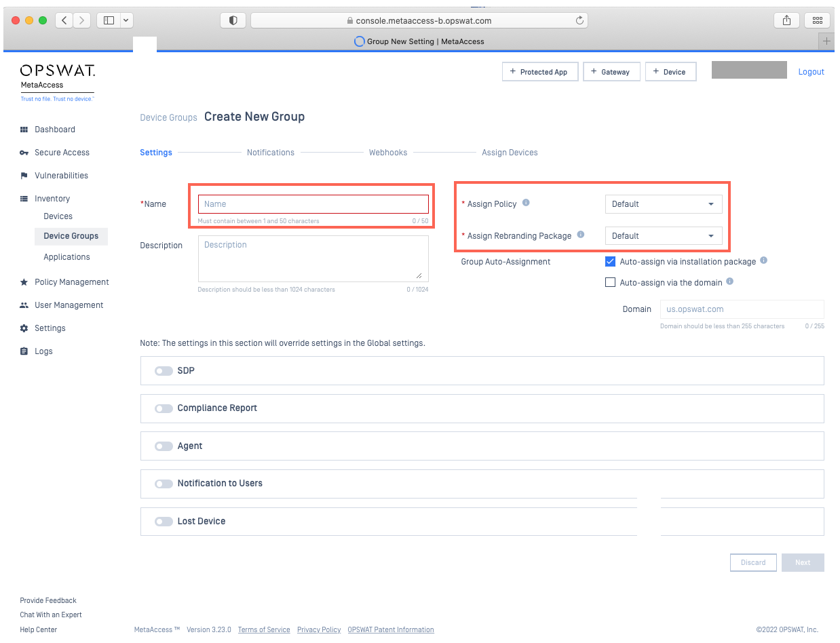Click into the group Name field
The height and width of the screenshot is (643, 840).
[313, 204]
